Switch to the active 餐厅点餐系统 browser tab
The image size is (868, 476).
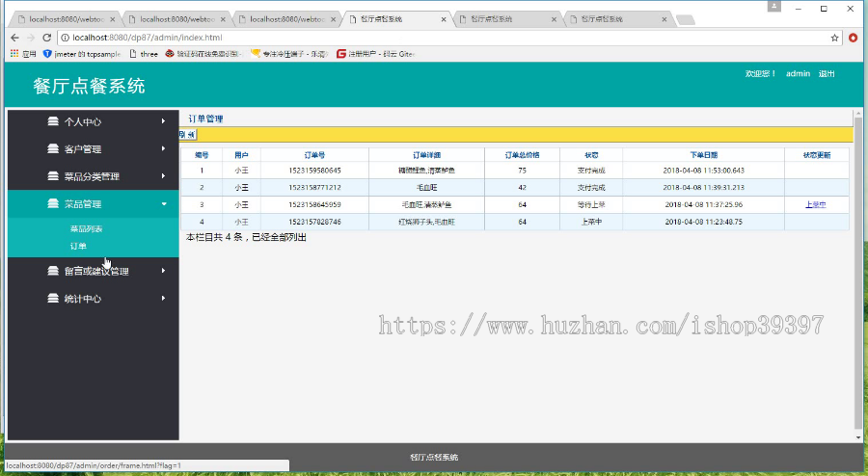click(397, 19)
